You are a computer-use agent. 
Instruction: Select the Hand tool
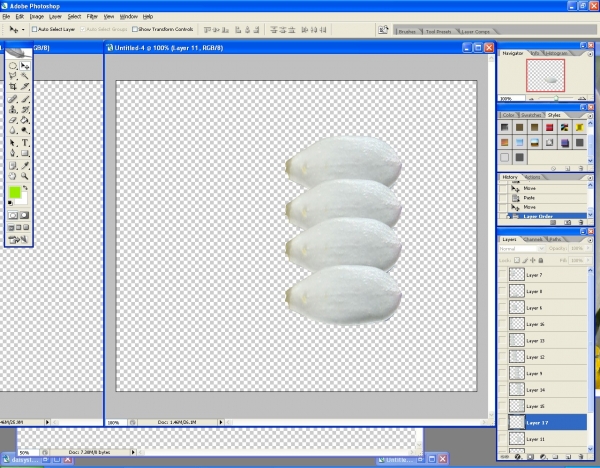[13, 176]
